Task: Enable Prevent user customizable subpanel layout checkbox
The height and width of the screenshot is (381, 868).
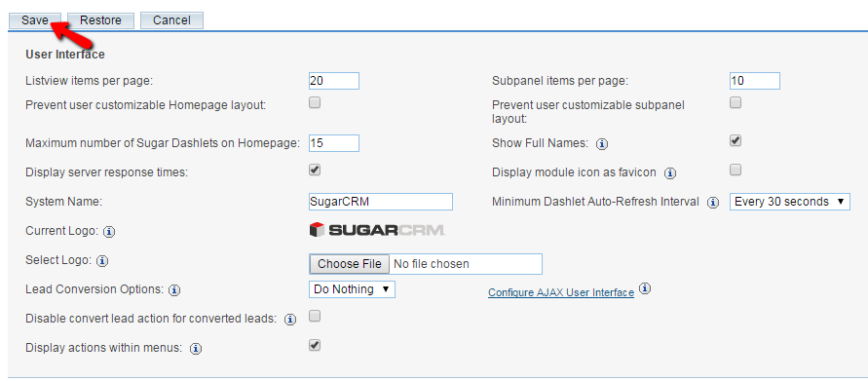Action: click(x=736, y=102)
